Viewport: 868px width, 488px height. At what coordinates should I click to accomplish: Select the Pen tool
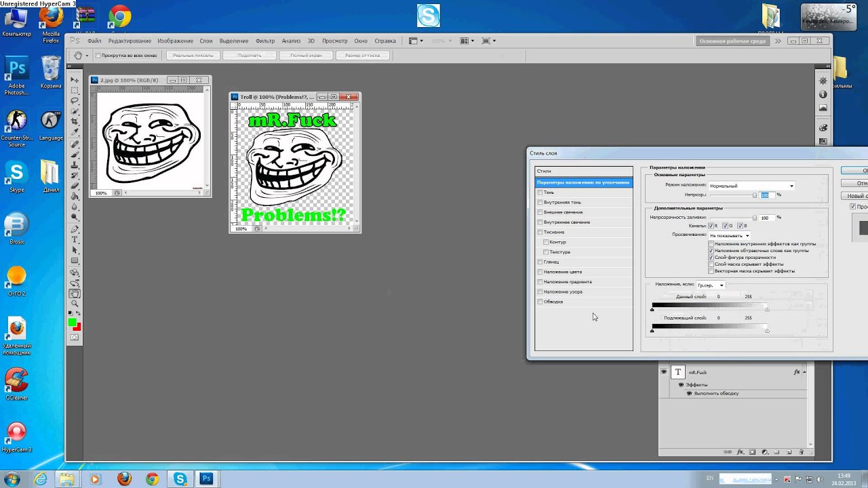(75, 229)
